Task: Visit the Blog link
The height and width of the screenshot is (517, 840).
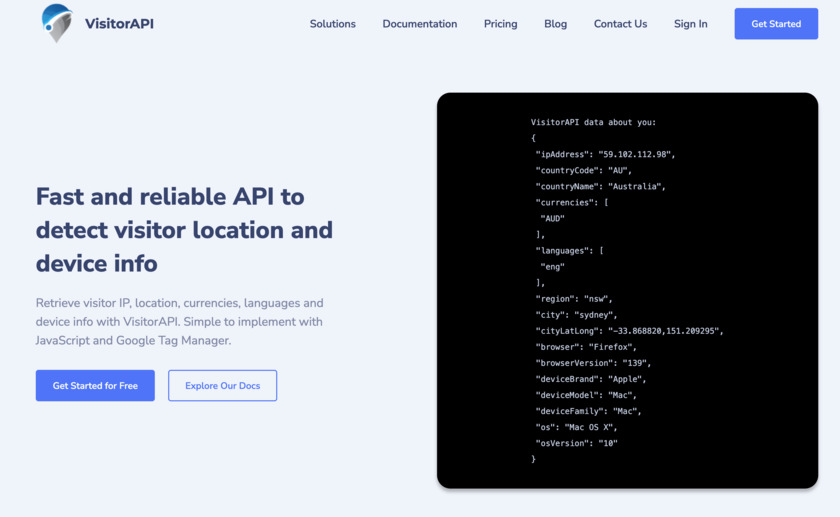Action: click(x=555, y=24)
